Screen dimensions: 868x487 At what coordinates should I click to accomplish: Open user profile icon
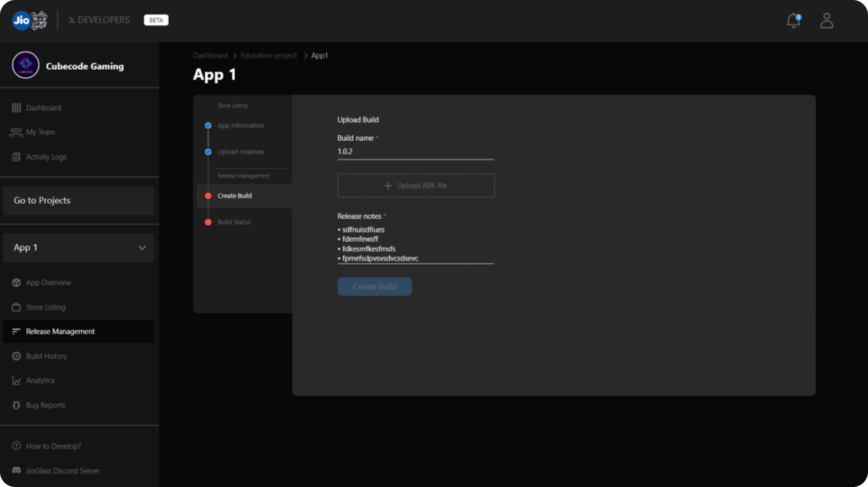tap(826, 20)
